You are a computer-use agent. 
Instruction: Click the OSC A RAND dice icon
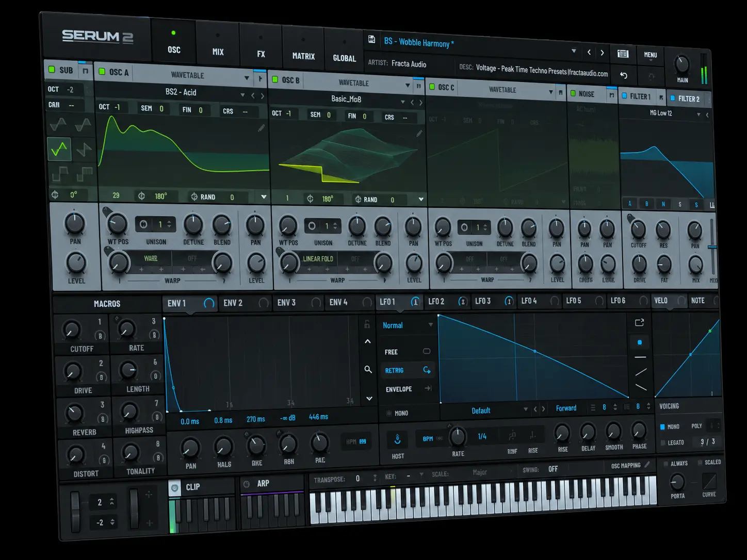(194, 196)
